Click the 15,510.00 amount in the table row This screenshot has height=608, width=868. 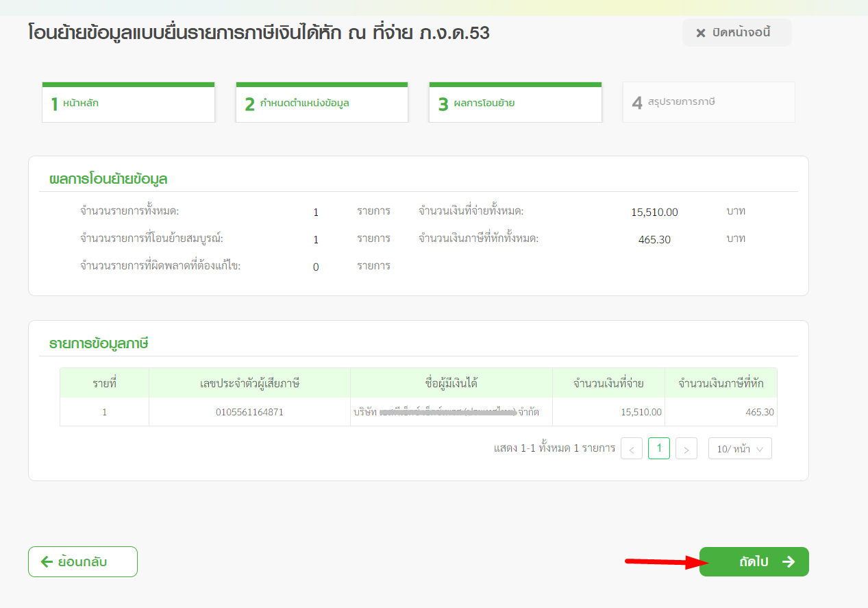pos(641,413)
